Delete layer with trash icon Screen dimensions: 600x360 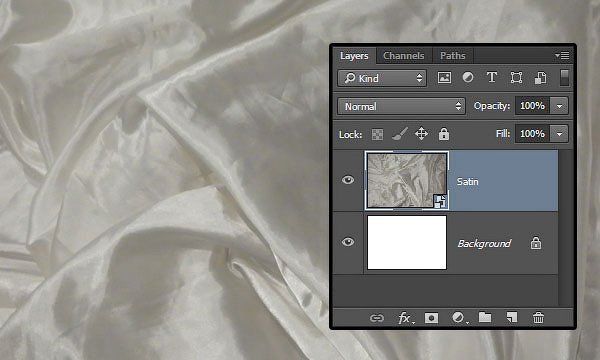coord(538,318)
